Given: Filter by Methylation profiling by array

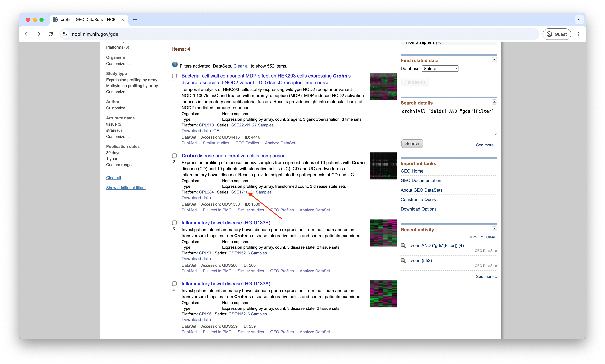Looking at the screenshot, I should (132, 86).
